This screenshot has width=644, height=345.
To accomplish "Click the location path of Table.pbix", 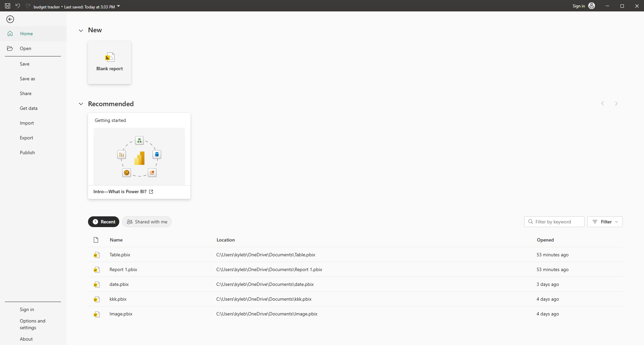I will coord(266,255).
